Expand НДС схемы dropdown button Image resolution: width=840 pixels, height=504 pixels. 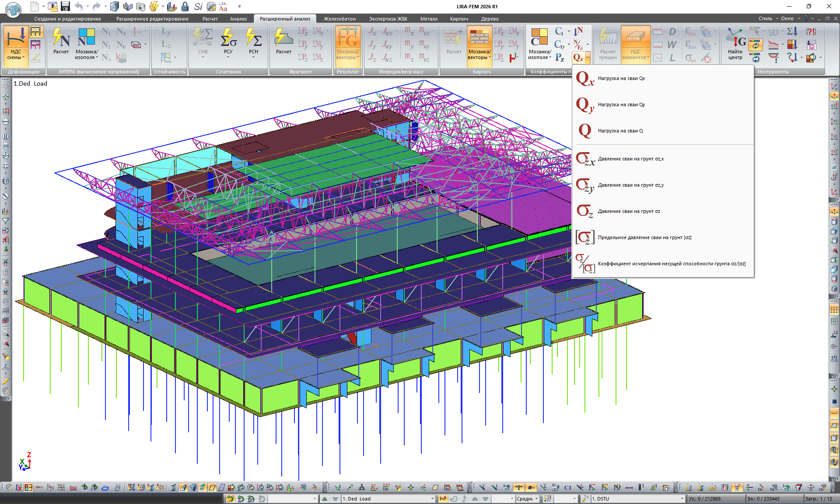[16, 55]
